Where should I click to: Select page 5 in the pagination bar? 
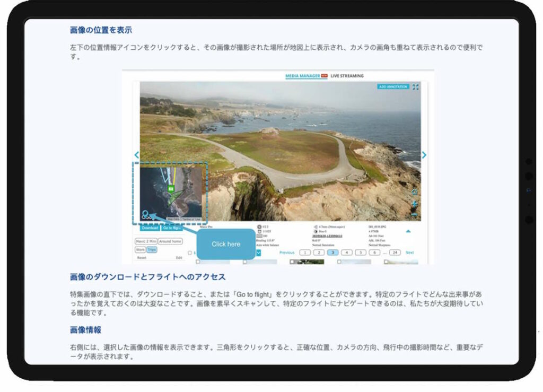pyautogui.click(x=361, y=252)
